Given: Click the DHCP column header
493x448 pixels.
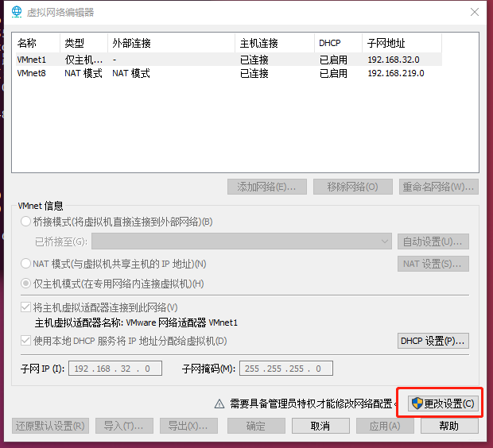Looking at the screenshot, I should (338, 43).
